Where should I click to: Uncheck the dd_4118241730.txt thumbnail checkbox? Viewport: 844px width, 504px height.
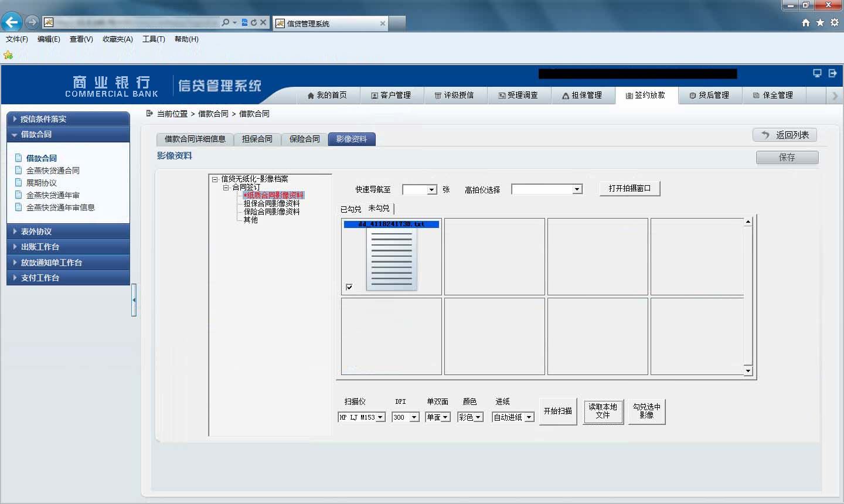coord(349,287)
